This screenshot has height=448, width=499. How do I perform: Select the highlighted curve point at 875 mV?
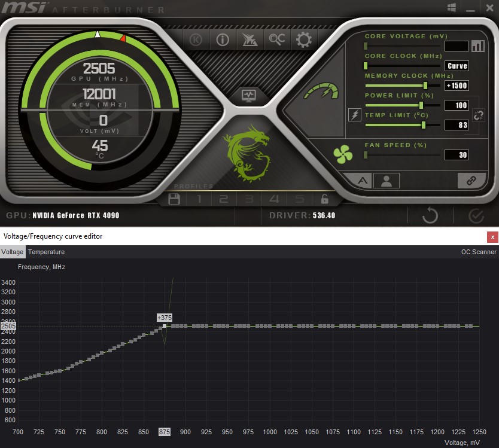pyautogui.click(x=165, y=326)
